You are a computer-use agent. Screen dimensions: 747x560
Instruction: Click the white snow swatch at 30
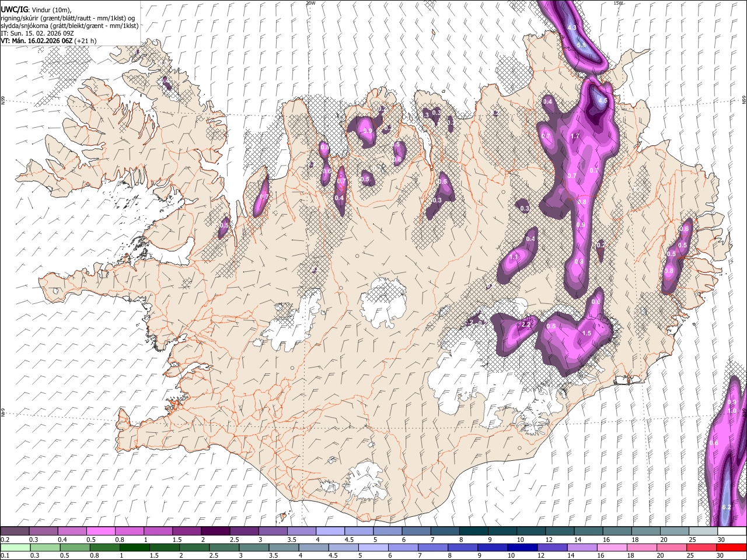click(732, 531)
